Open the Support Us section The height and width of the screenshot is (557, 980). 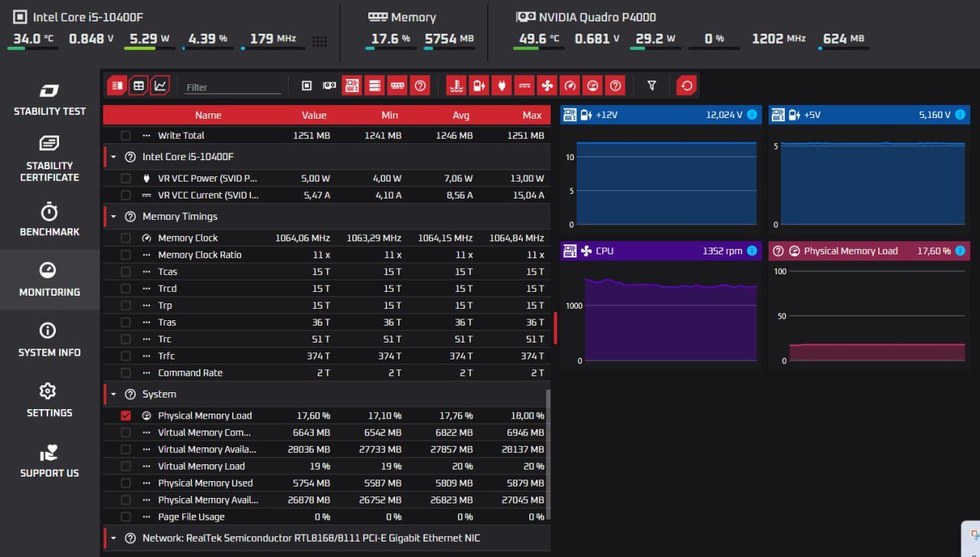pos(49,461)
